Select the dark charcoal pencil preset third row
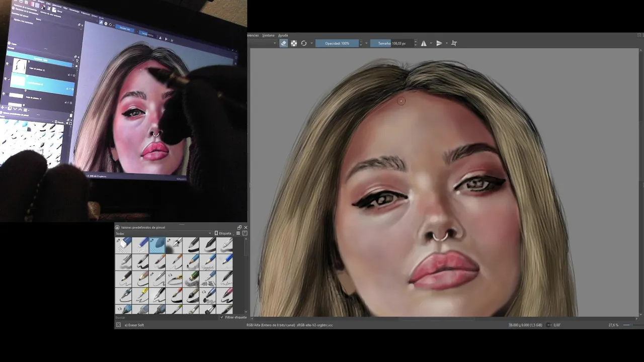Image resolution: width=644 pixels, height=362 pixels. pos(123,279)
